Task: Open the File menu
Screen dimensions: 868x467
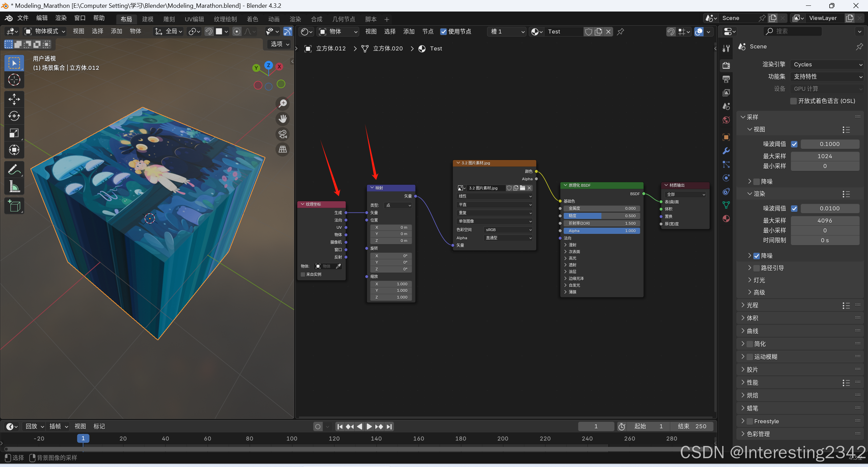Action: click(23, 18)
